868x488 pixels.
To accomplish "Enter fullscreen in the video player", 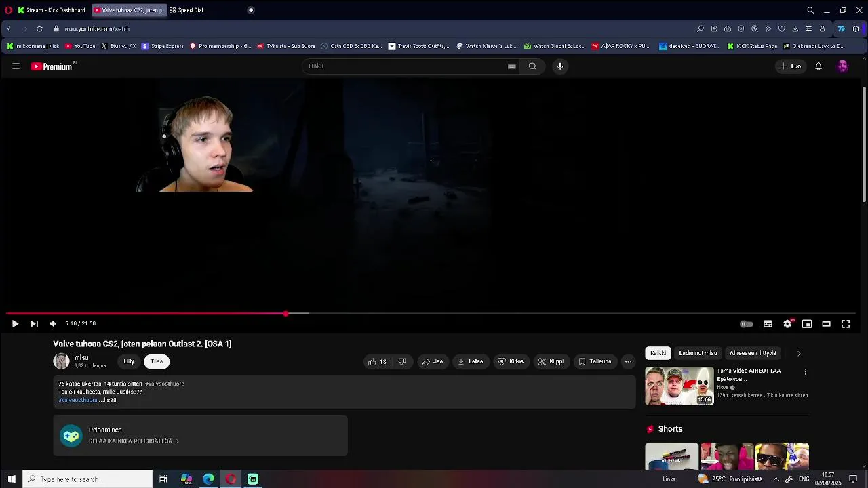I will [x=846, y=324].
